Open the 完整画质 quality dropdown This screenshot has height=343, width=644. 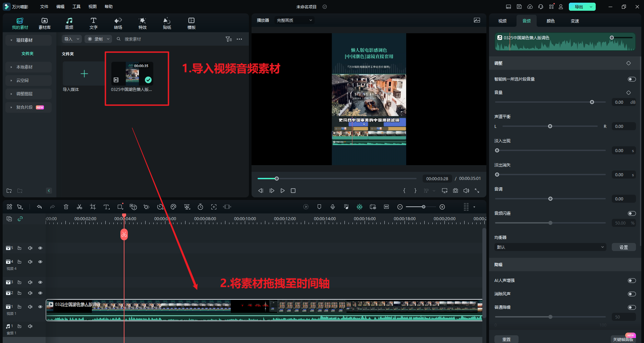pos(294,20)
